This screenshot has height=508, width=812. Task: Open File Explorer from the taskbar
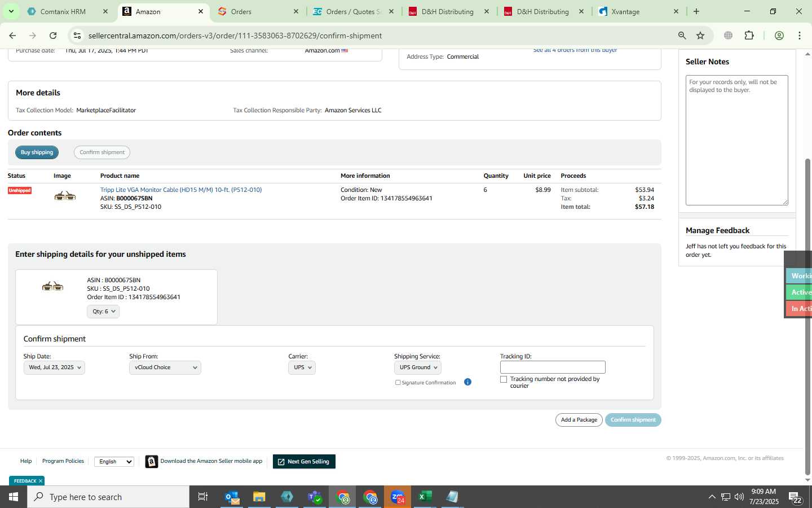(x=259, y=497)
